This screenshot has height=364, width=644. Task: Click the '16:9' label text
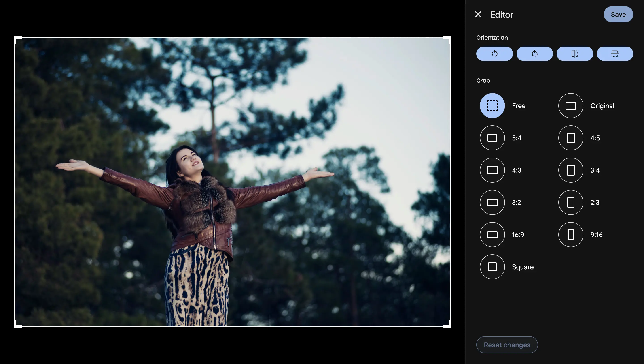click(518, 235)
